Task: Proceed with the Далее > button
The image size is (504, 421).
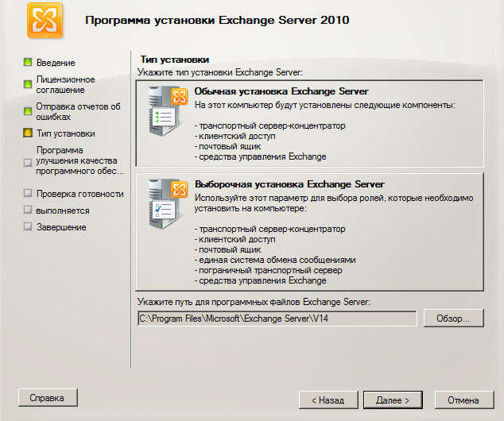Action: pos(393,400)
